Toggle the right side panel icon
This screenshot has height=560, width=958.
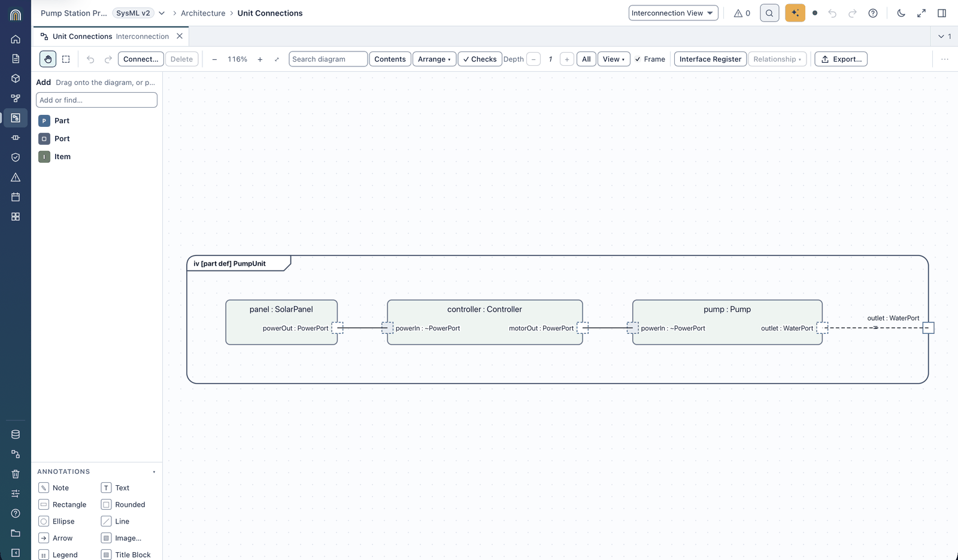(x=942, y=13)
